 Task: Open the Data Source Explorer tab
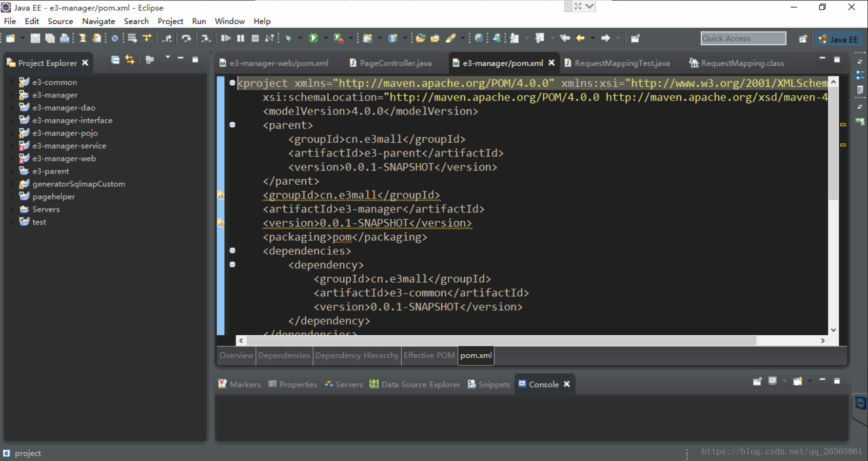click(415, 384)
